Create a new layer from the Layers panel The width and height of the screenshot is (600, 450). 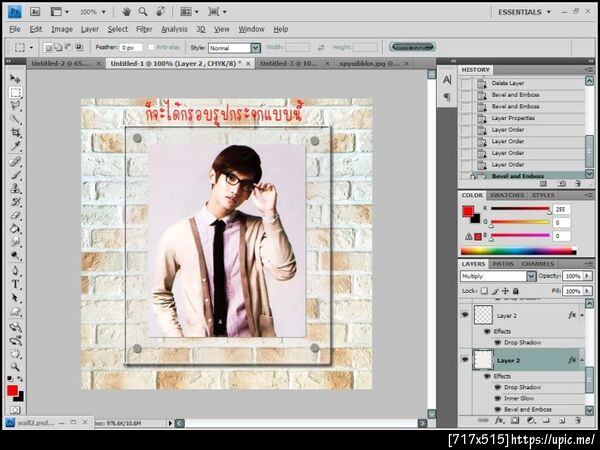tap(562, 421)
